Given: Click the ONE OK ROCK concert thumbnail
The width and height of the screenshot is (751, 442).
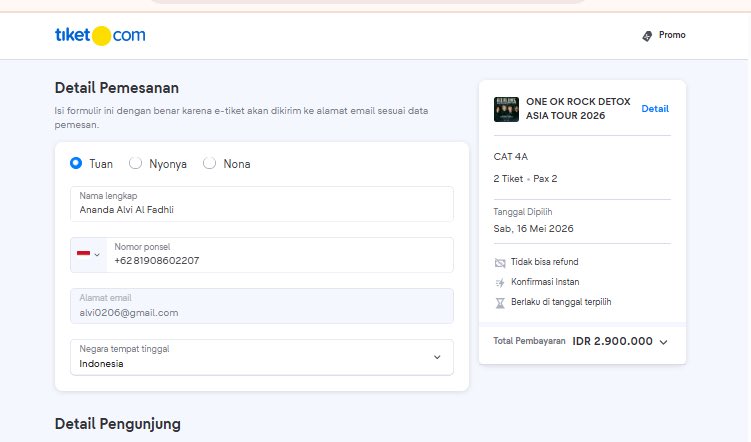Looking at the screenshot, I should pos(506,109).
